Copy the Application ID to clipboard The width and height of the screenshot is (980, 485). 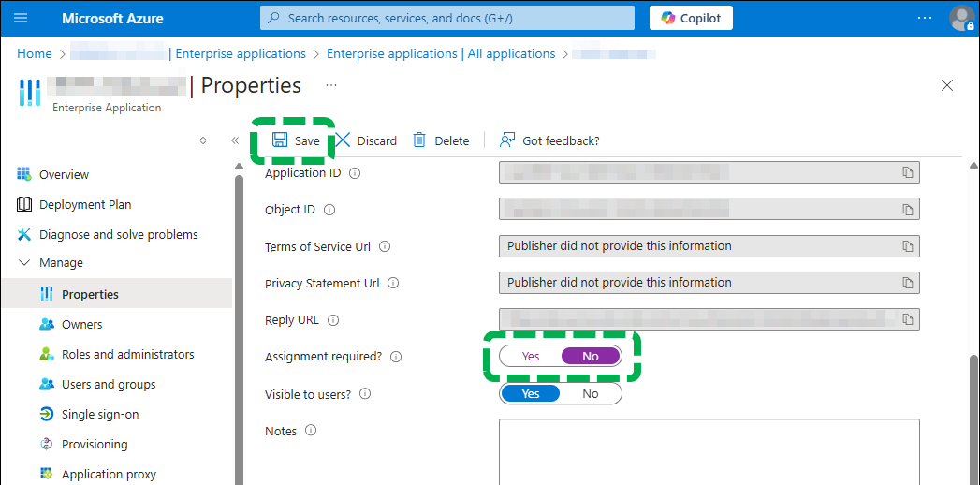click(x=907, y=172)
